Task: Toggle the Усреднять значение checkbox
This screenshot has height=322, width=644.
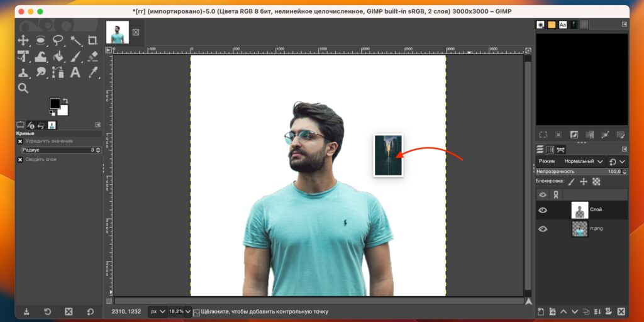Action: [x=20, y=142]
